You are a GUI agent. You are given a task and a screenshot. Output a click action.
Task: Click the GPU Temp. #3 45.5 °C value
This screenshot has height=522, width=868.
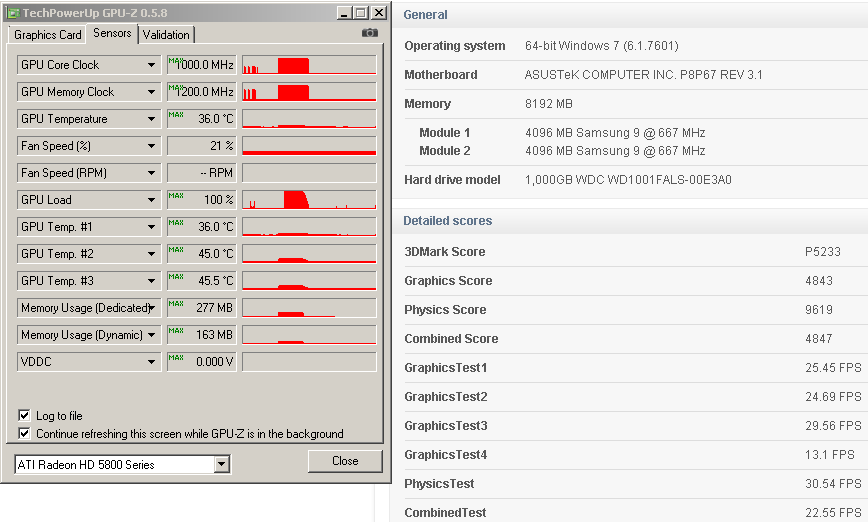click(202, 281)
